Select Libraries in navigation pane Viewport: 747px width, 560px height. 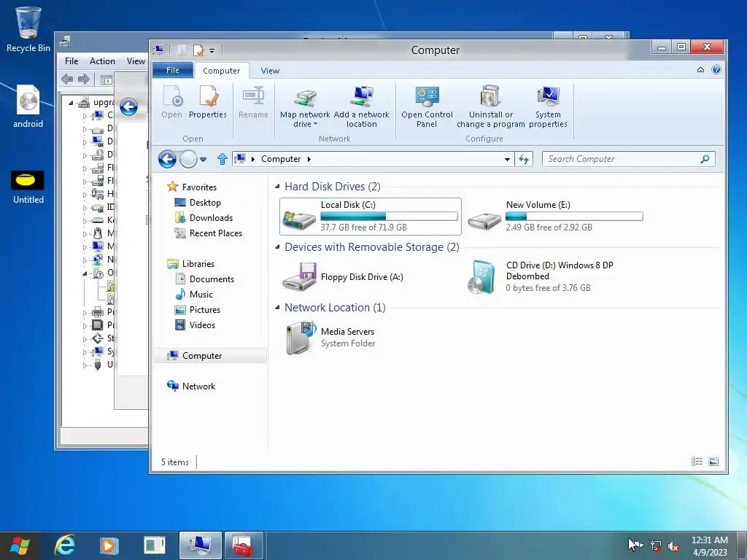click(x=198, y=264)
